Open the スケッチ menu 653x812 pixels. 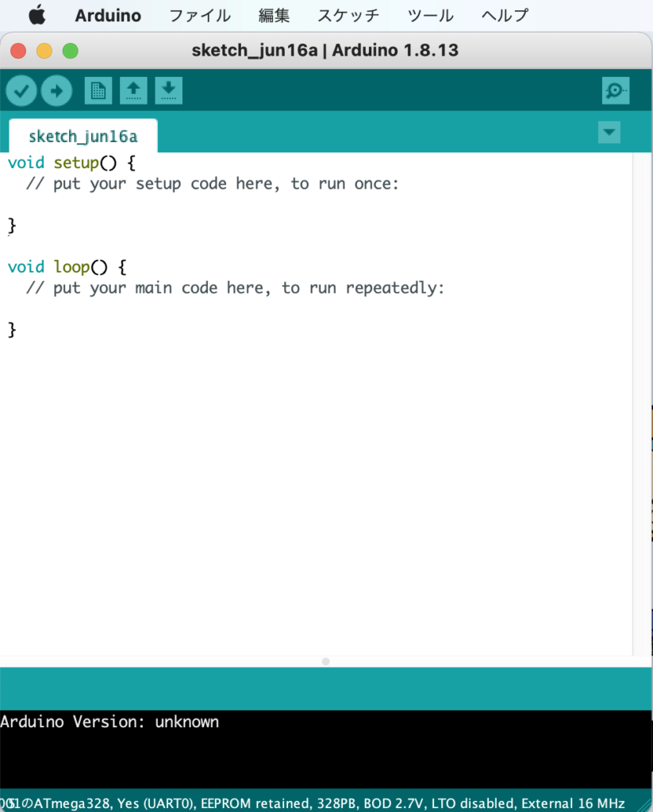tap(348, 16)
